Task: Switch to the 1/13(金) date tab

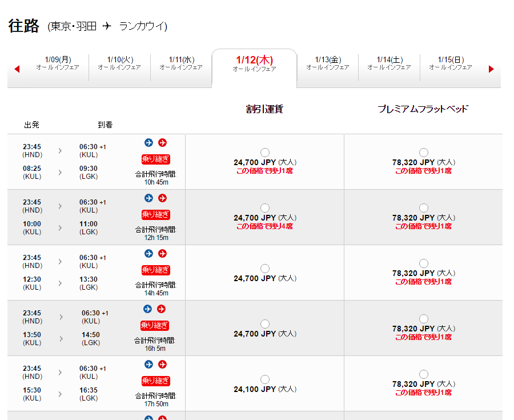Action: tap(328, 63)
